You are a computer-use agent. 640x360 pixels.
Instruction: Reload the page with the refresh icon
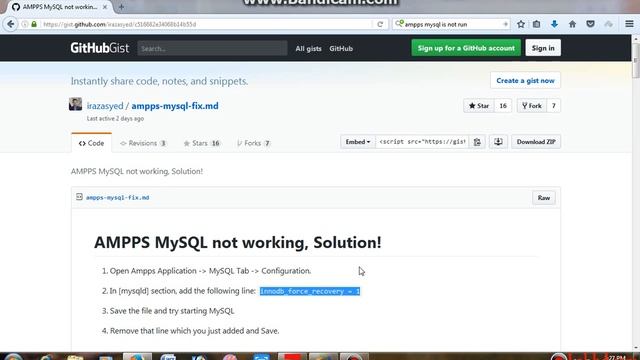[380, 24]
